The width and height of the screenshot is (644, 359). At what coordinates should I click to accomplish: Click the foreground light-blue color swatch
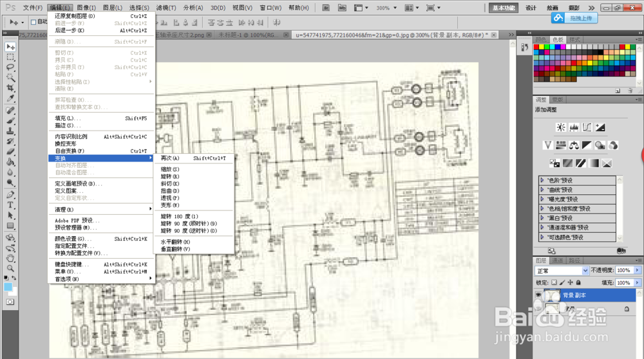[x=8, y=287]
